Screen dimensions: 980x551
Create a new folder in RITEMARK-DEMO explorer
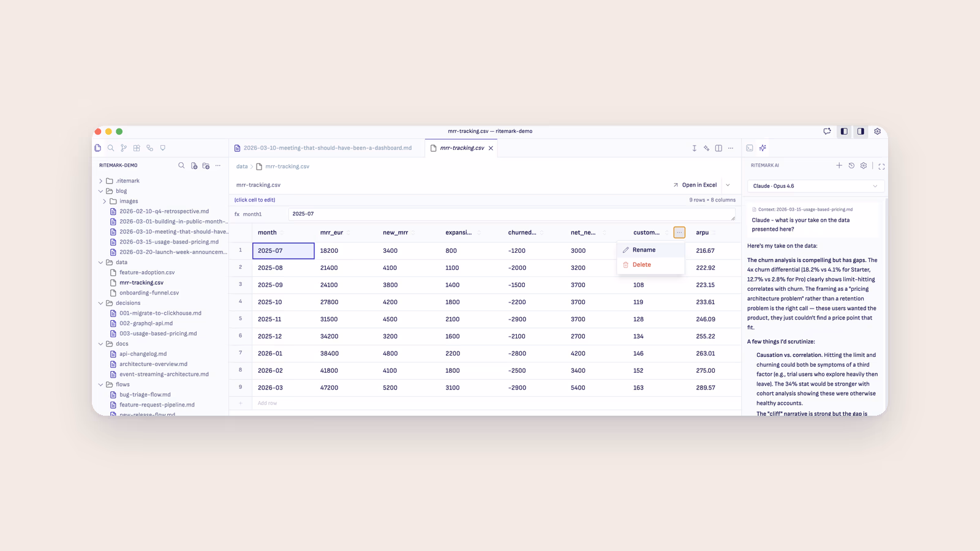[x=206, y=165]
